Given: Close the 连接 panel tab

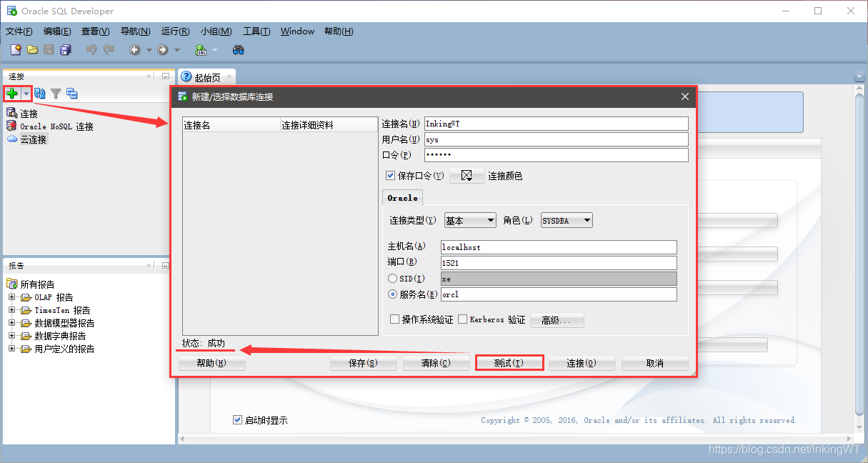Looking at the screenshot, I should coord(149,76).
